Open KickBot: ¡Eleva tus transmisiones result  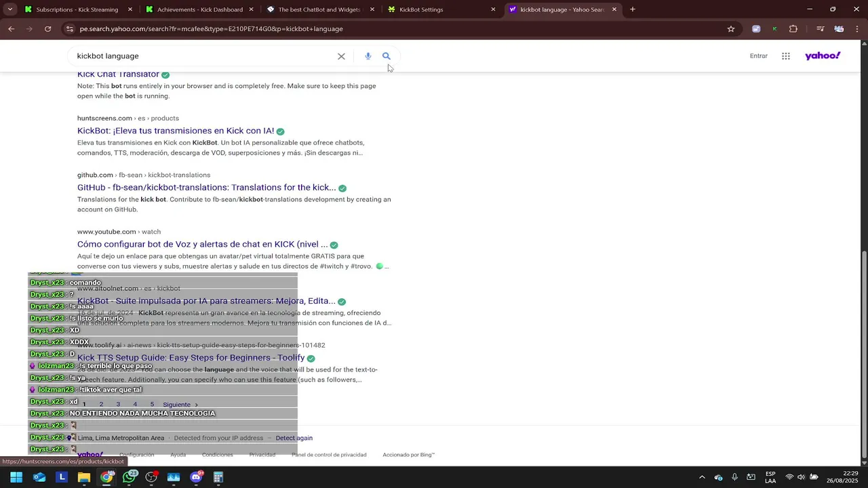pyautogui.click(x=176, y=131)
